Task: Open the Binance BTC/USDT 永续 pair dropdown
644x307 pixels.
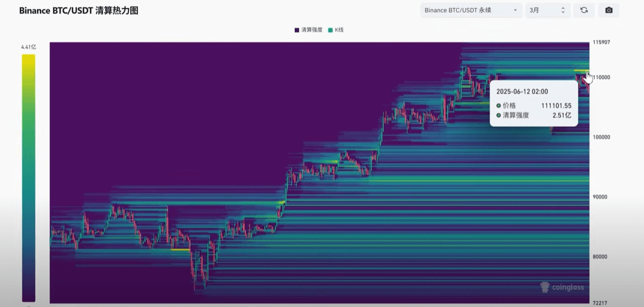Action: [x=471, y=10]
